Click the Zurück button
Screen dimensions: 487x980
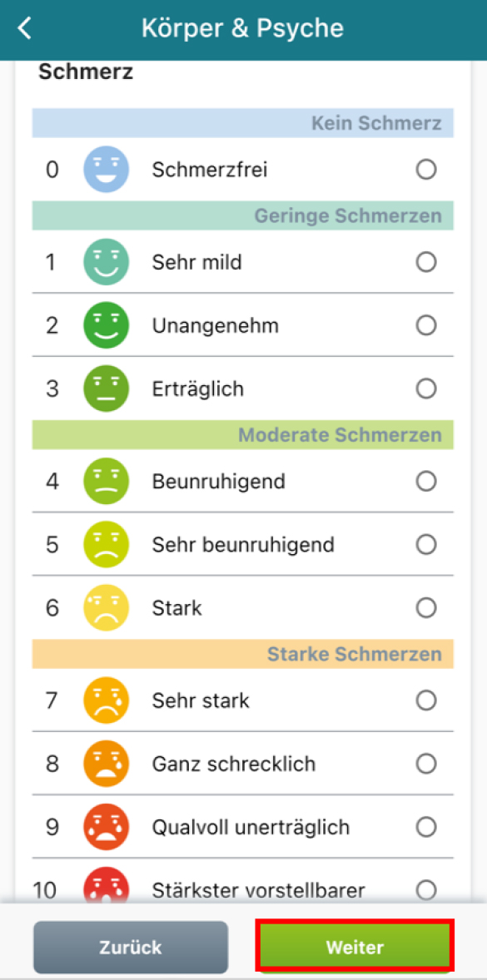[x=131, y=947]
